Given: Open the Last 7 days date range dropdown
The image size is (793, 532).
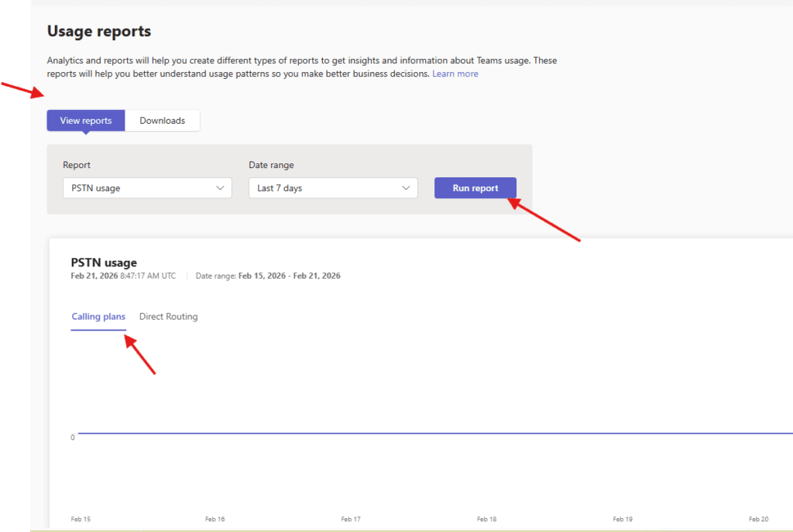Looking at the screenshot, I should 333,188.
